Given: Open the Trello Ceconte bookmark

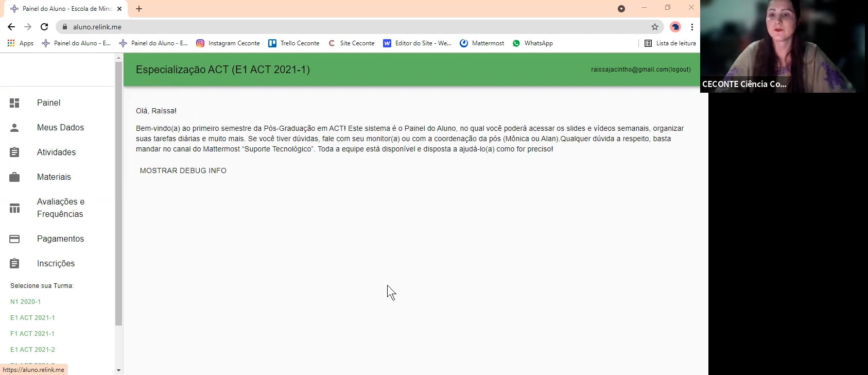Looking at the screenshot, I should [294, 43].
